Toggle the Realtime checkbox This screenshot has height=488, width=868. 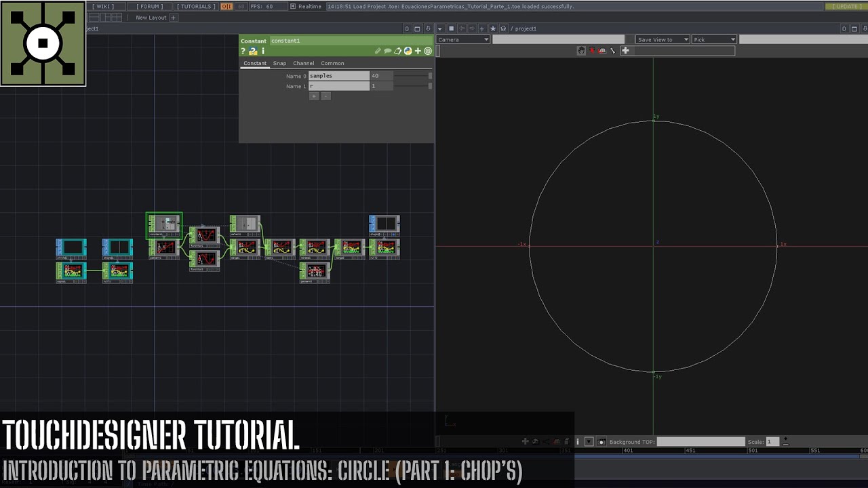pyautogui.click(x=293, y=6)
